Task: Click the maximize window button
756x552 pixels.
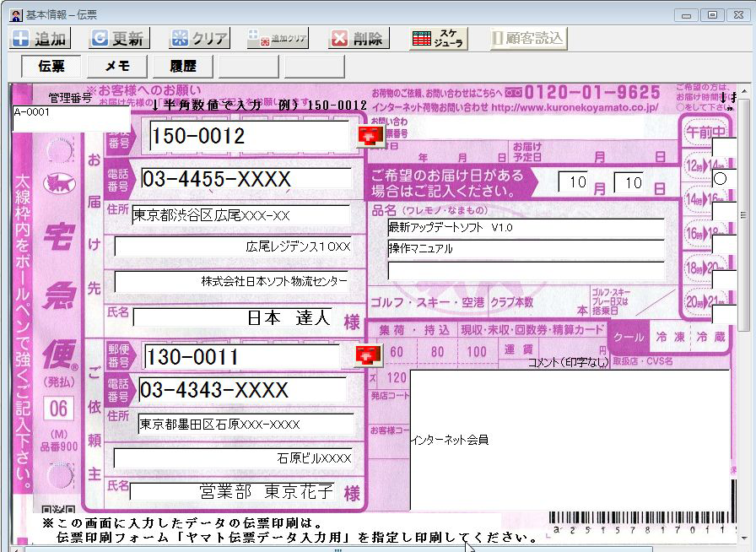Action: pyautogui.click(x=712, y=15)
